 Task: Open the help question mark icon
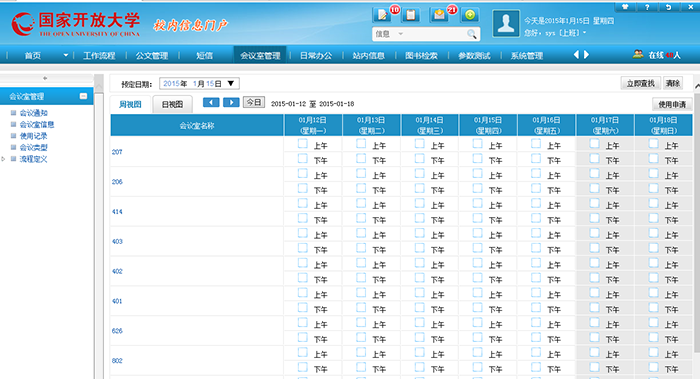[x=647, y=7]
